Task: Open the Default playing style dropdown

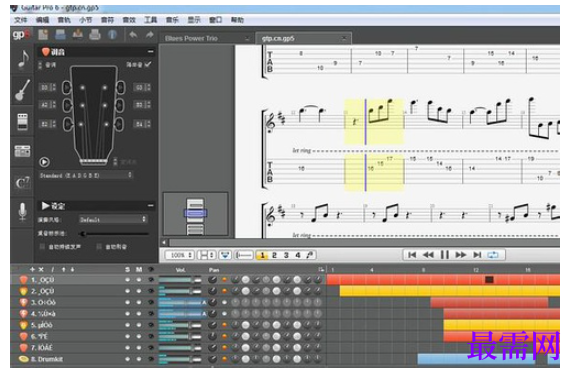Action: point(113,220)
